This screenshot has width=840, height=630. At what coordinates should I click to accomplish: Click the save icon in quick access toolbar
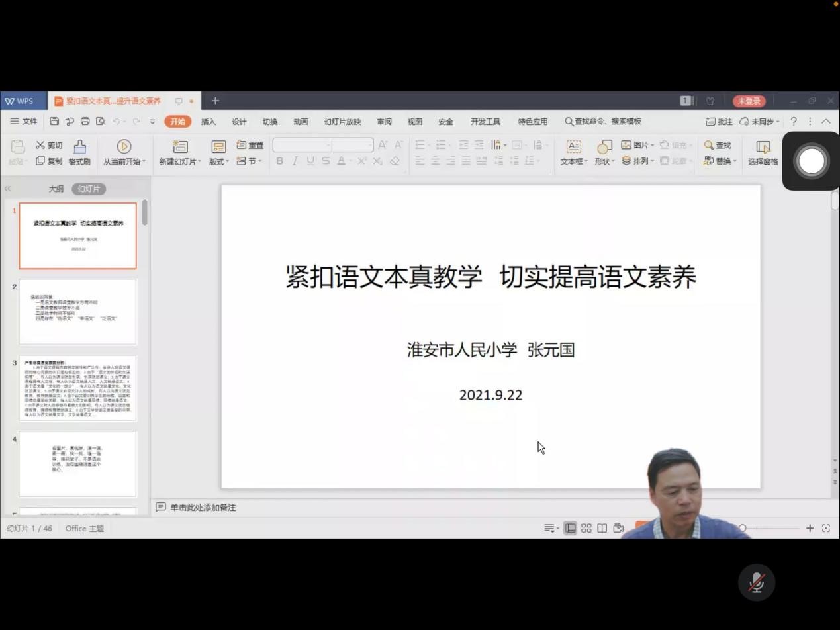pyautogui.click(x=54, y=122)
